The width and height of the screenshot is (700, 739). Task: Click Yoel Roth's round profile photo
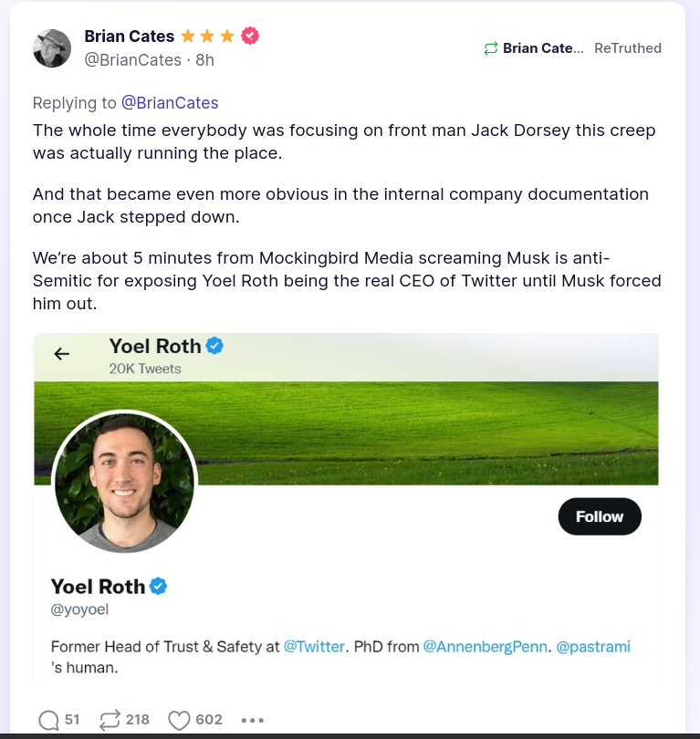click(x=125, y=481)
